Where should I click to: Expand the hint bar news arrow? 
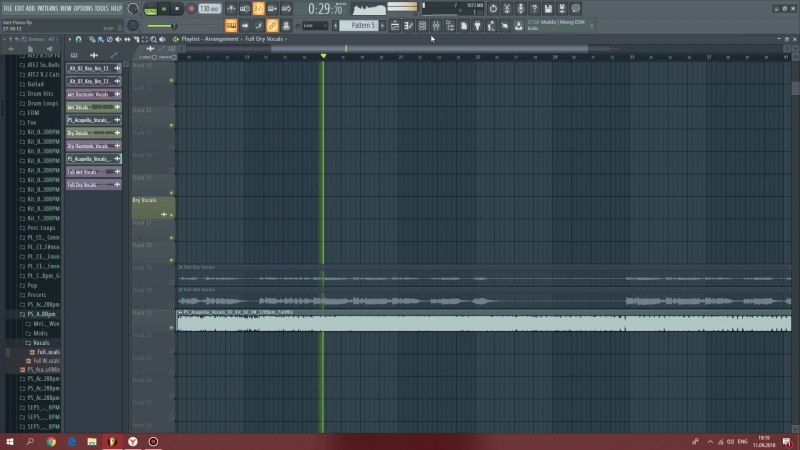(592, 26)
